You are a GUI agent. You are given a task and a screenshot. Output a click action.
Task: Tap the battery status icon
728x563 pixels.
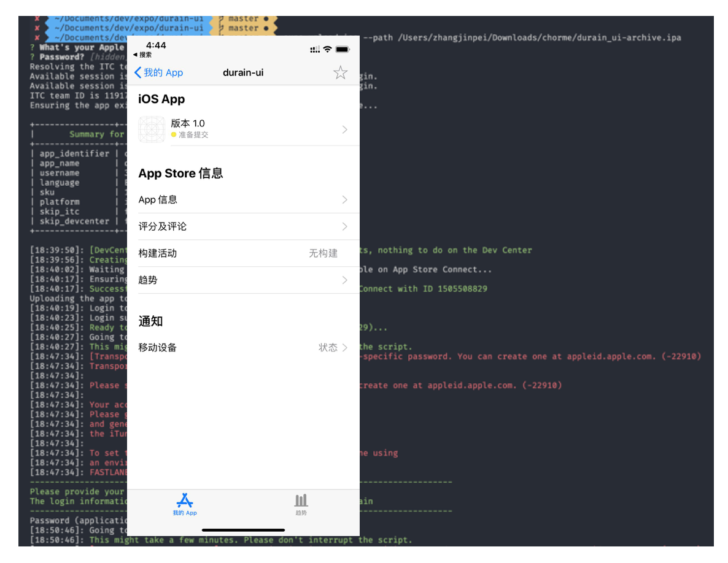tap(343, 49)
